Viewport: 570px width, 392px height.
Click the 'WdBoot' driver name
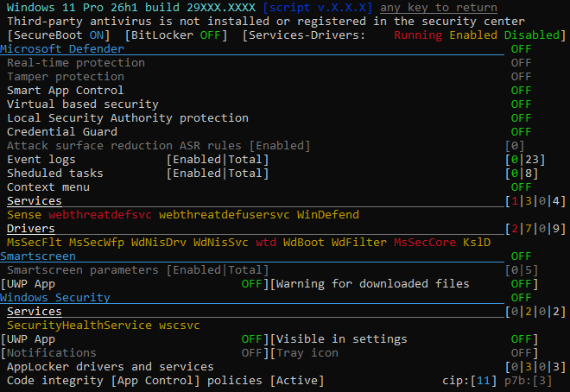[x=304, y=242]
